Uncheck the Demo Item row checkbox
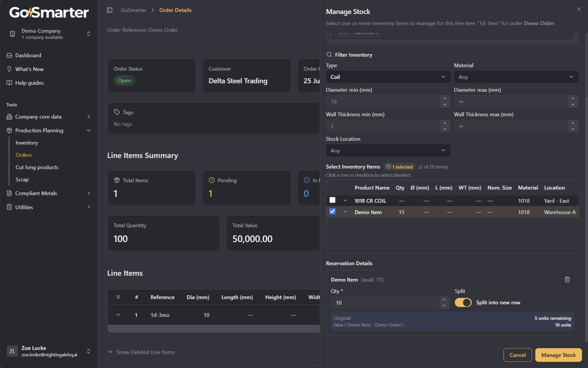 332,211
